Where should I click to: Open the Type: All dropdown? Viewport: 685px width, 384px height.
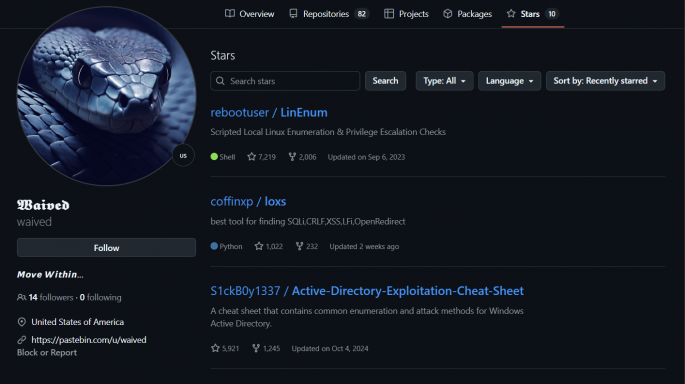(444, 81)
